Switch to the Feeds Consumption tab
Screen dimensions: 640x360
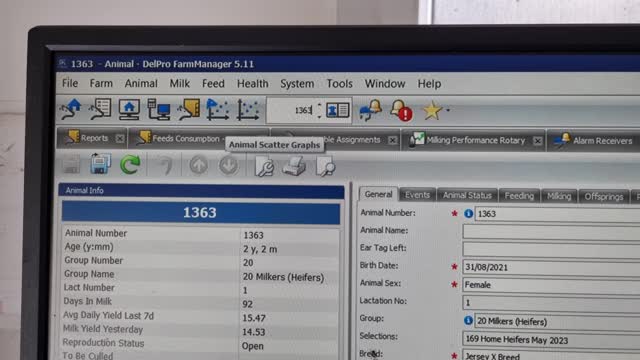(180, 138)
